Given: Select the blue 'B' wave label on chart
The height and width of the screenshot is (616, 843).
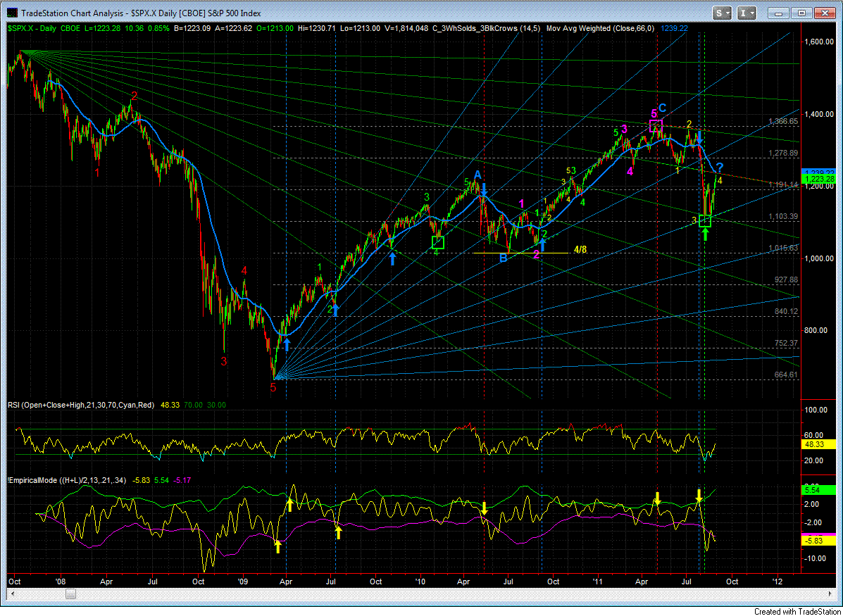Looking at the screenshot, I should [x=504, y=258].
